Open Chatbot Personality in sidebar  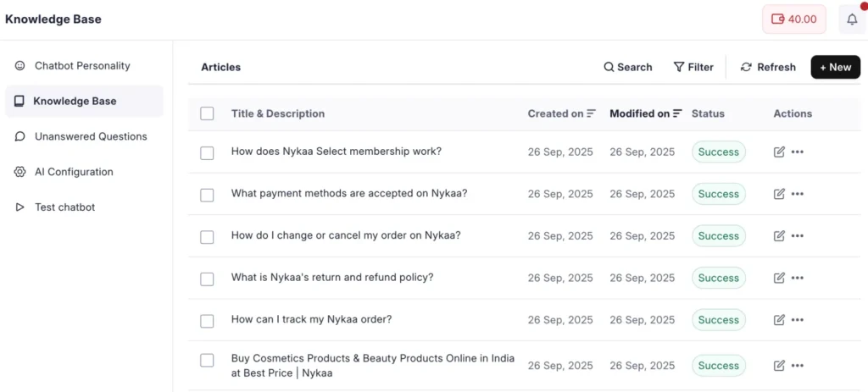(84, 66)
